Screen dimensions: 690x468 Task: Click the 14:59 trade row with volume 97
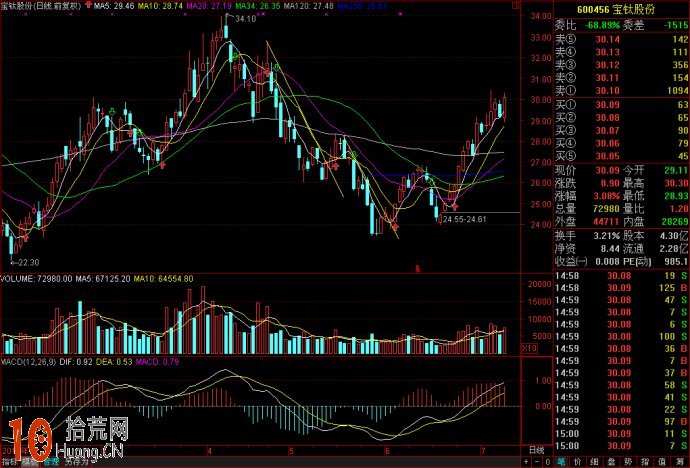[x=621, y=421]
